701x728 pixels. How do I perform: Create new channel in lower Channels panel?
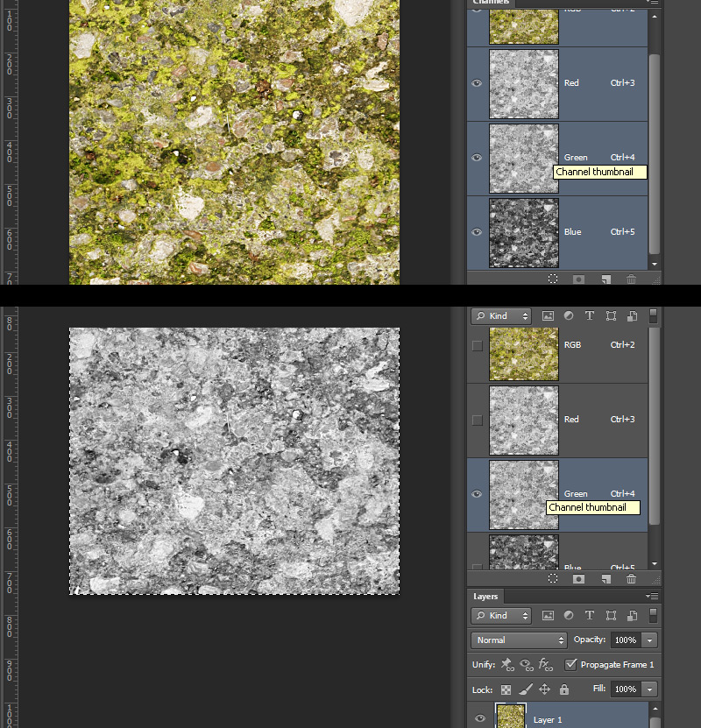[x=605, y=579]
